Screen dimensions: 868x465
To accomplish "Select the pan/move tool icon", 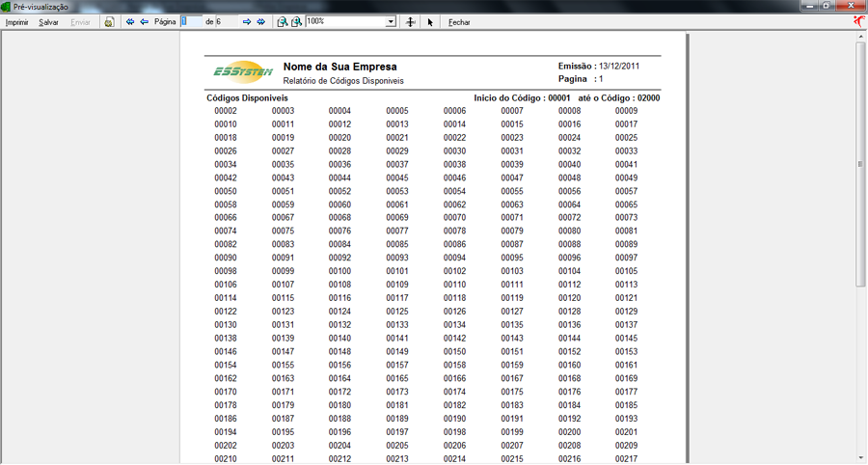I will 411,21.
